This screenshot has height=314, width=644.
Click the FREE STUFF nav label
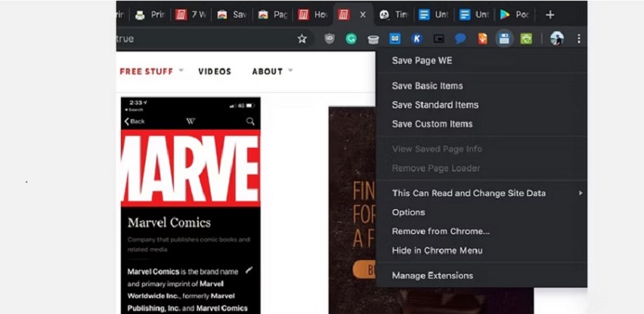pos(146,71)
